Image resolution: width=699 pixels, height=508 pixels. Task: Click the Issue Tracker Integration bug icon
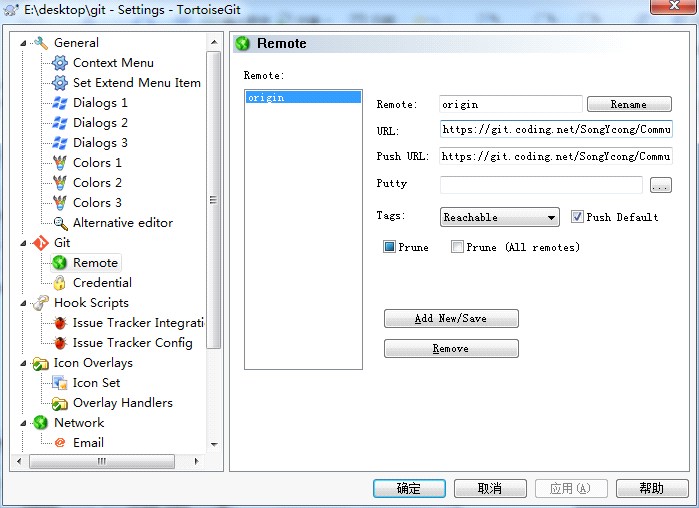pos(60,323)
